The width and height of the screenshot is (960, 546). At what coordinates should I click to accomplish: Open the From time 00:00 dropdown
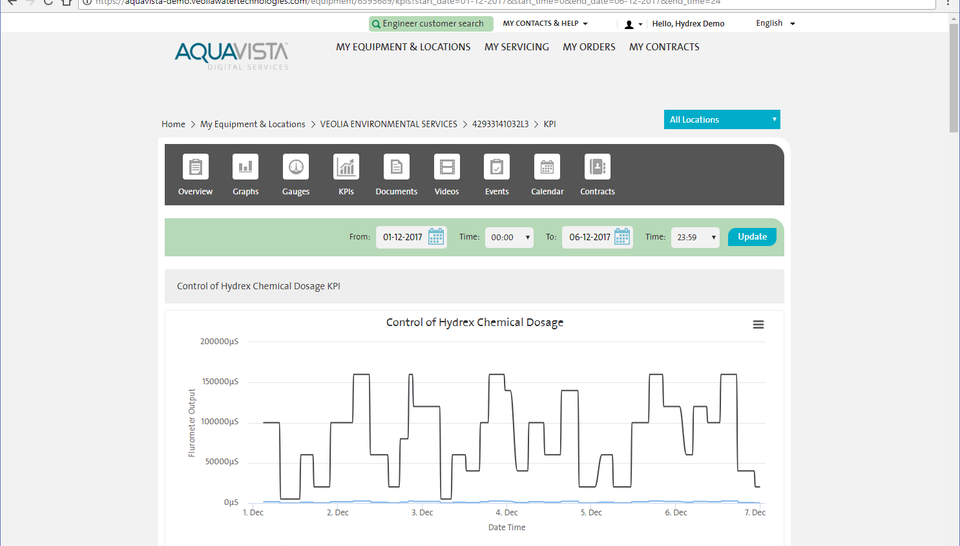(x=509, y=237)
